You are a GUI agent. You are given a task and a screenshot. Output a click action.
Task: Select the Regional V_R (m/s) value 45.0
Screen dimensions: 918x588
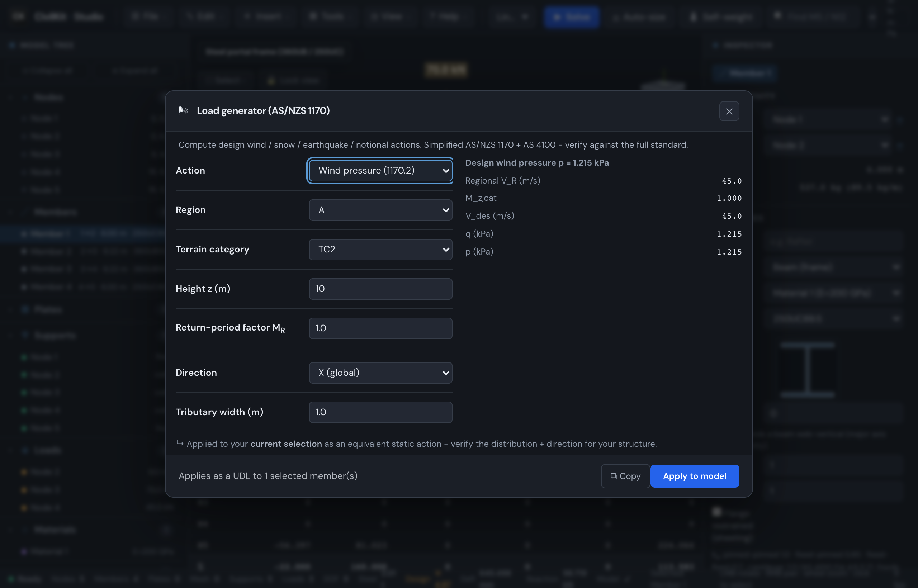tap(731, 181)
